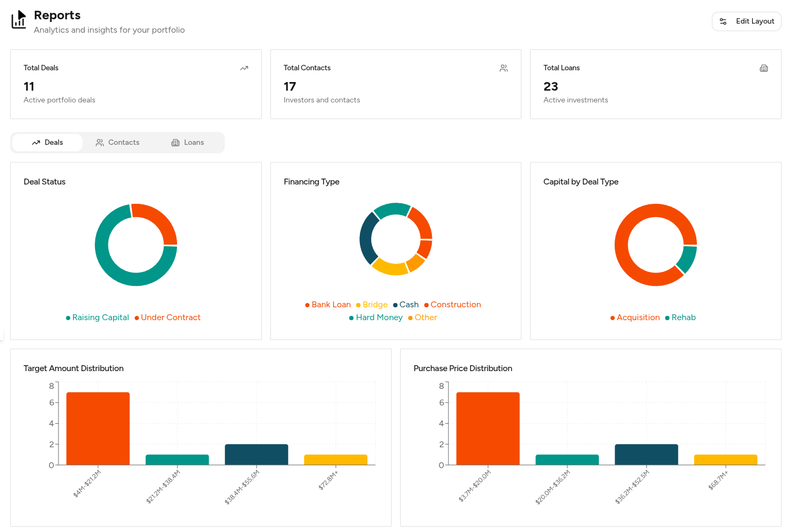Switch to the Loans tab

188,143
